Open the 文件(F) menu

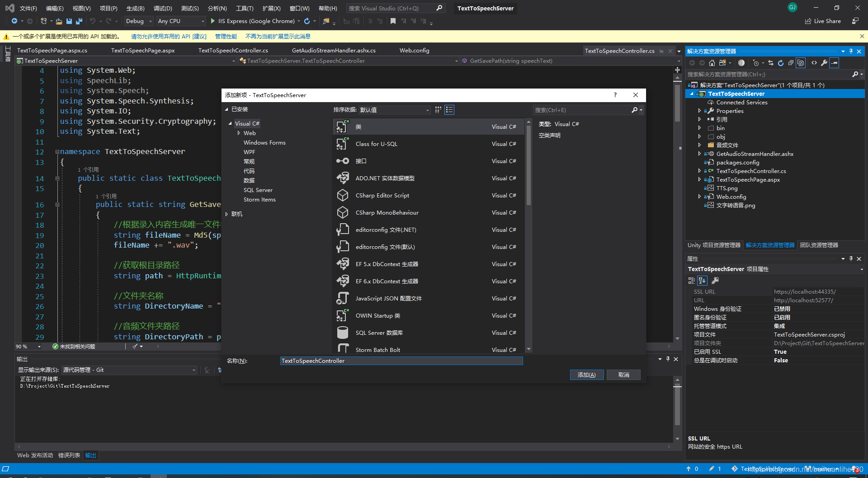pos(28,8)
